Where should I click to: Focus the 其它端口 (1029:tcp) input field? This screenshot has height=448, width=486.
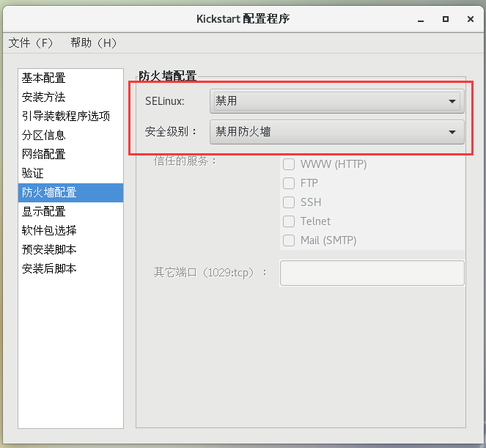pyautogui.click(x=372, y=273)
